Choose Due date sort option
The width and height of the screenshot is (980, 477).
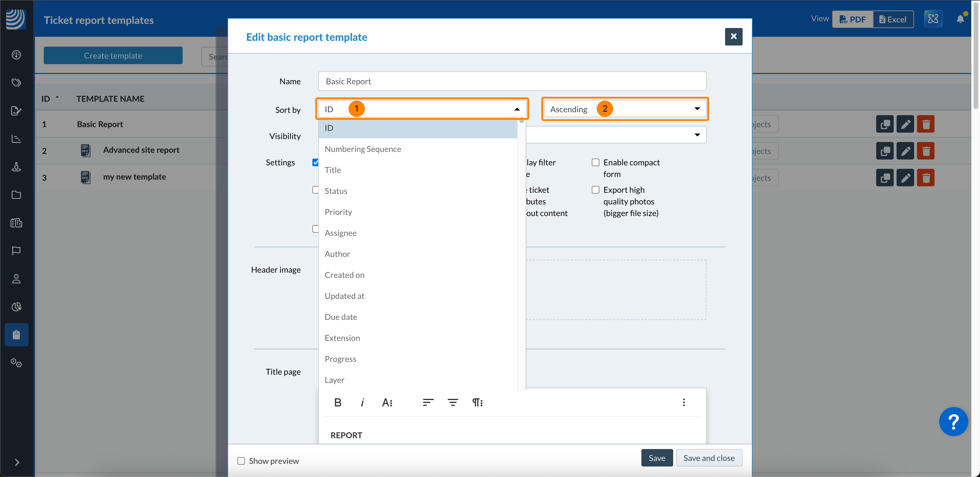(341, 317)
